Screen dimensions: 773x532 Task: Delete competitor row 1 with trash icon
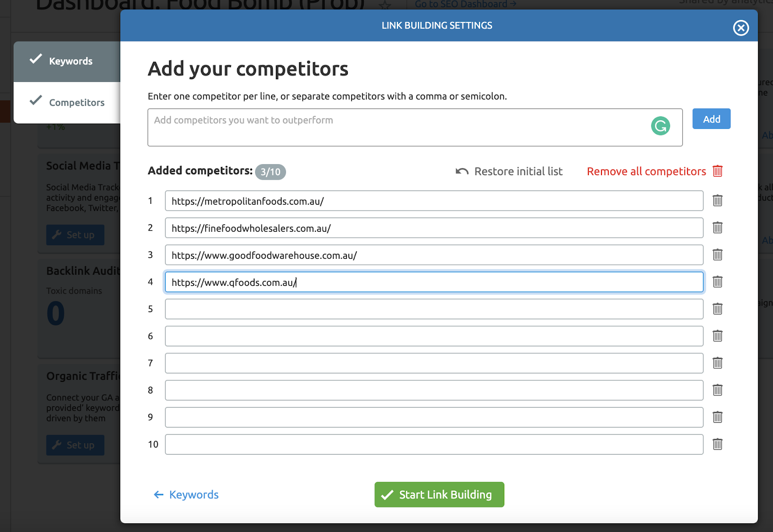pos(717,200)
